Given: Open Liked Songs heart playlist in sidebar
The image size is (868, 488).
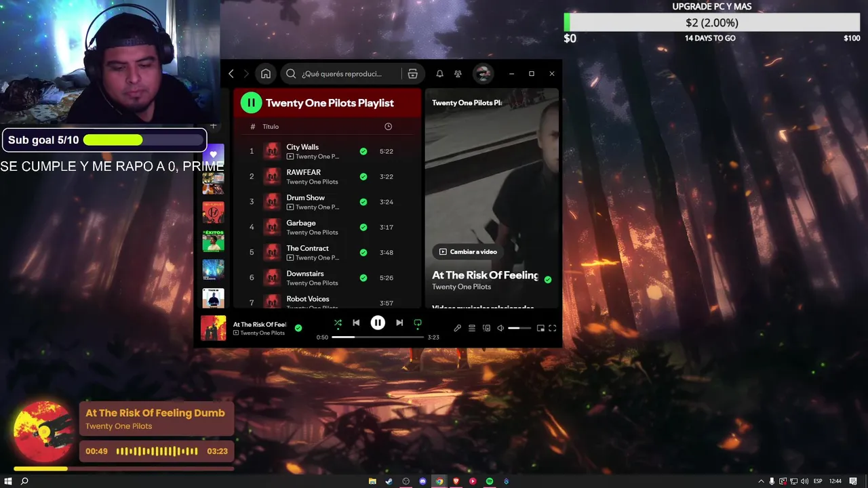Looking at the screenshot, I should tap(214, 155).
